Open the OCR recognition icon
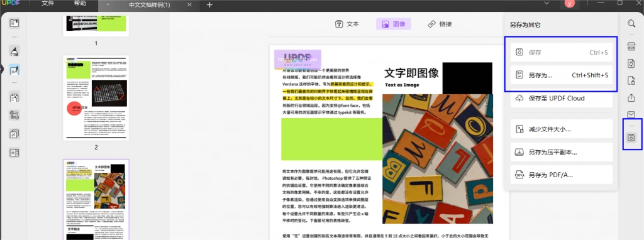644x240 pixels. [631, 46]
